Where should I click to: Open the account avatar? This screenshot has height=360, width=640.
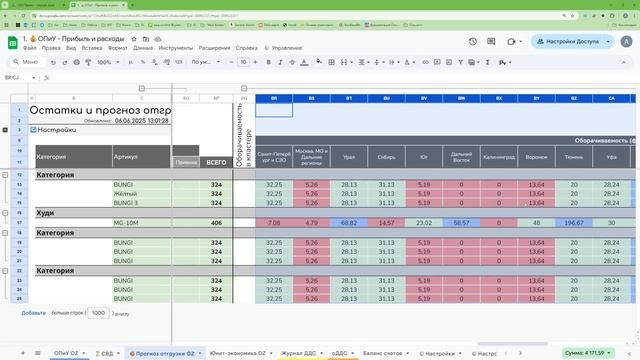(626, 41)
